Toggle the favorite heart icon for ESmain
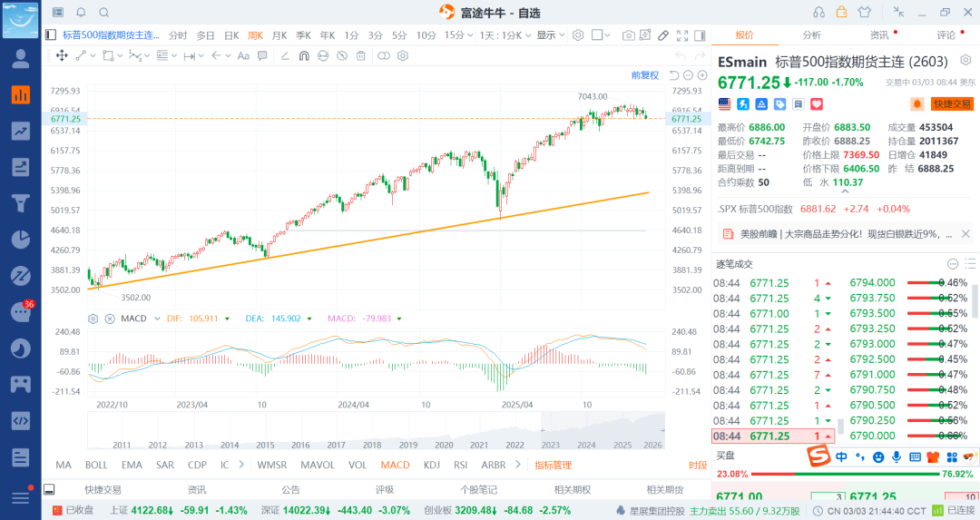 tap(817, 103)
